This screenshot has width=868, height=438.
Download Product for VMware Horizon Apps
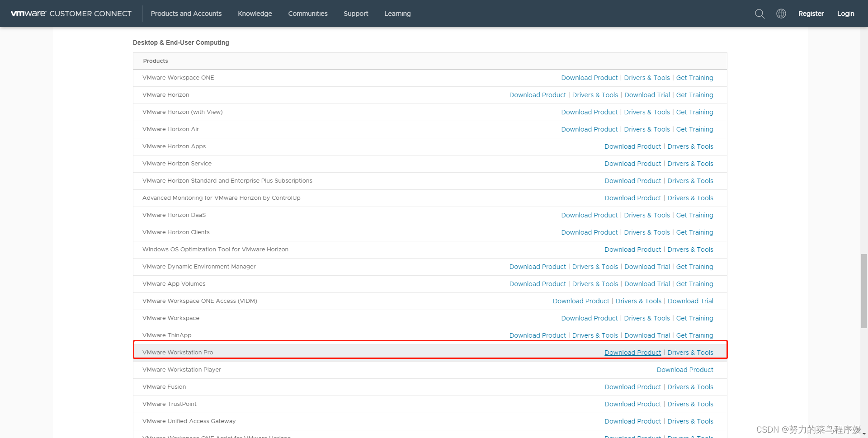point(632,146)
